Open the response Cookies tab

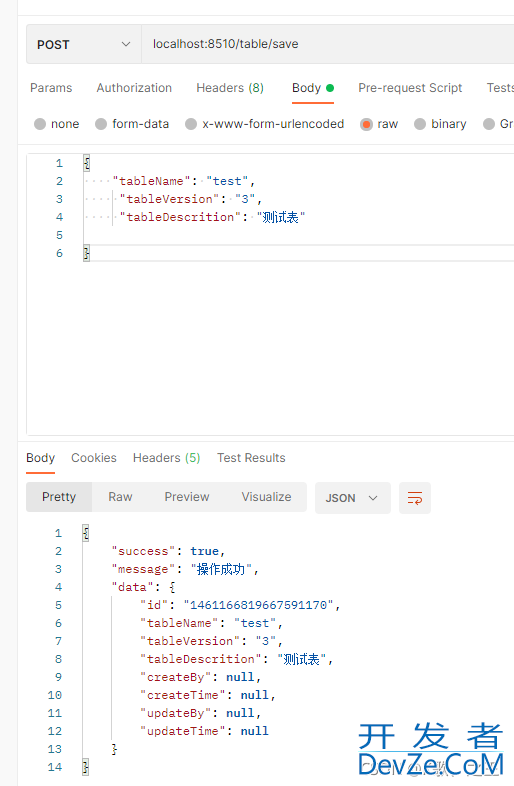click(94, 458)
